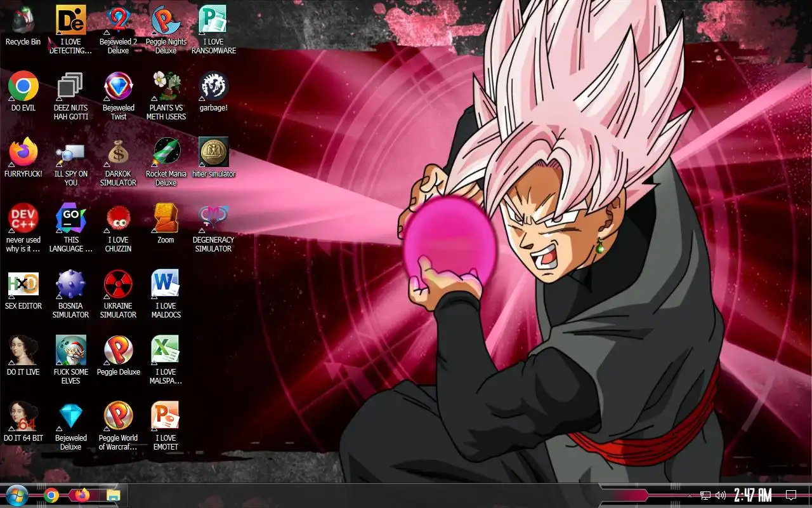Launch Chrome from the taskbar

51,495
